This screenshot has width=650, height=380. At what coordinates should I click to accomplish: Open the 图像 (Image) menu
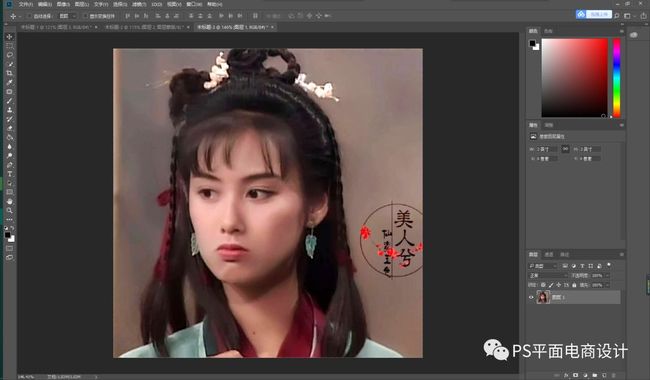pyautogui.click(x=63, y=4)
